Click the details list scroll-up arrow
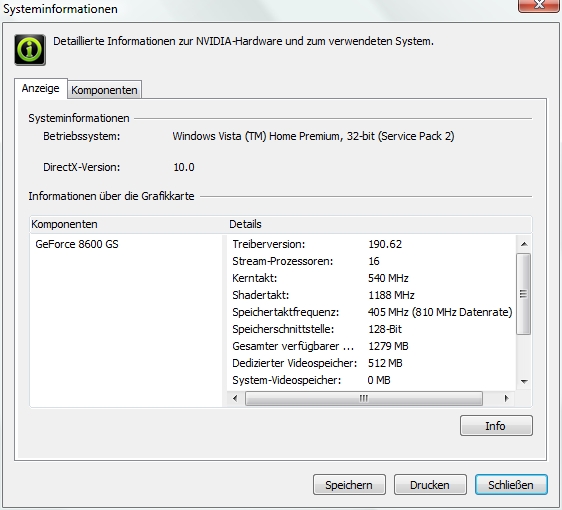This screenshot has height=510, width=562. click(524, 244)
